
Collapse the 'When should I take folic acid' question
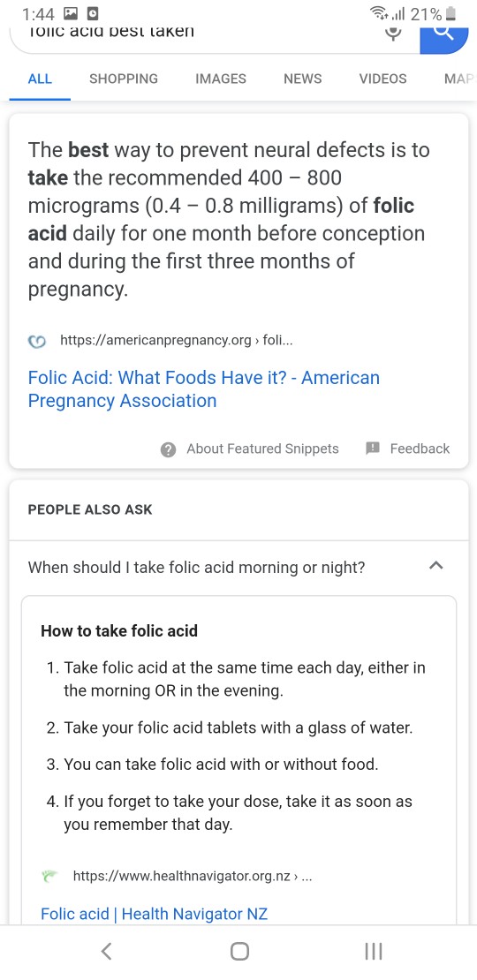coord(238,568)
